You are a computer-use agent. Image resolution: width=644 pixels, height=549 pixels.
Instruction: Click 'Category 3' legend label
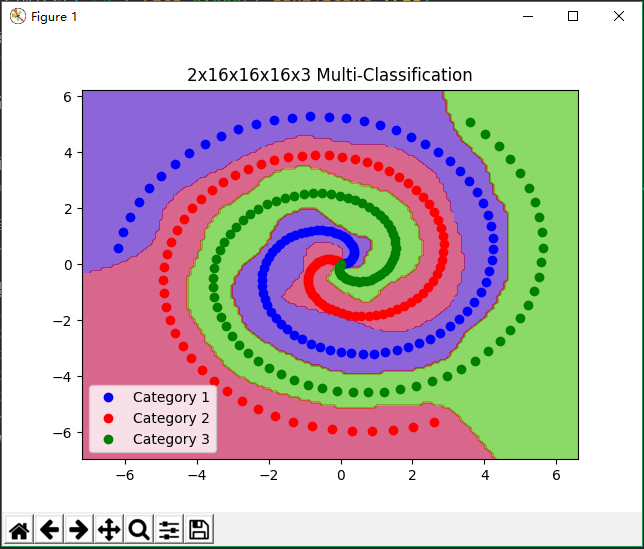point(171,439)
